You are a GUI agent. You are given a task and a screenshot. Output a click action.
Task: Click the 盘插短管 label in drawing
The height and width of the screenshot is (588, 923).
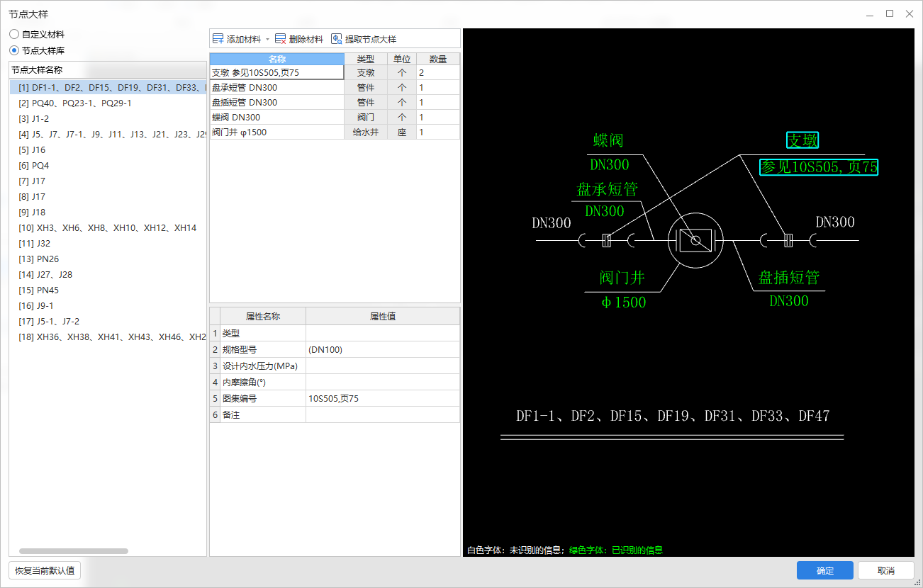point(789,277)
